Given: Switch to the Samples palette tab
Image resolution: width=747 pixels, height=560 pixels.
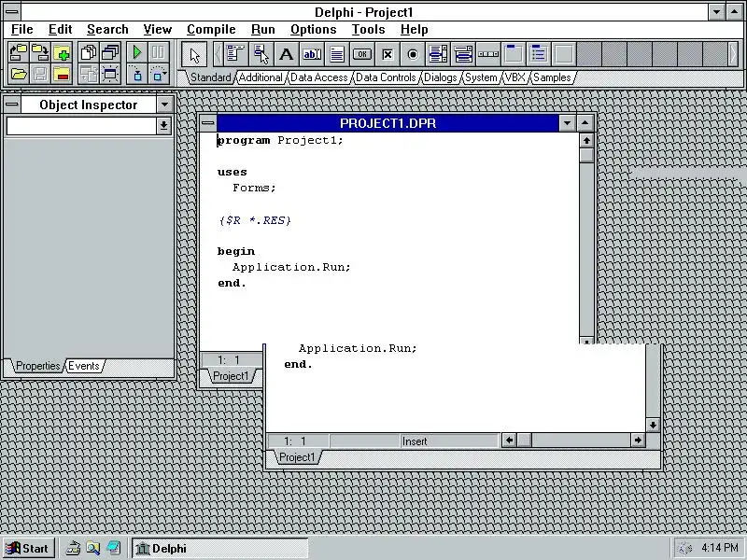Looking at the screenshot, I should pos(552,77).
